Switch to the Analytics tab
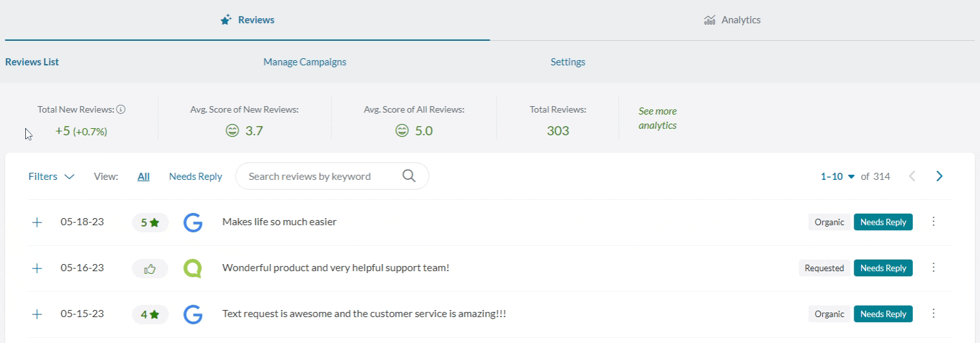 [x=732, y=20]
